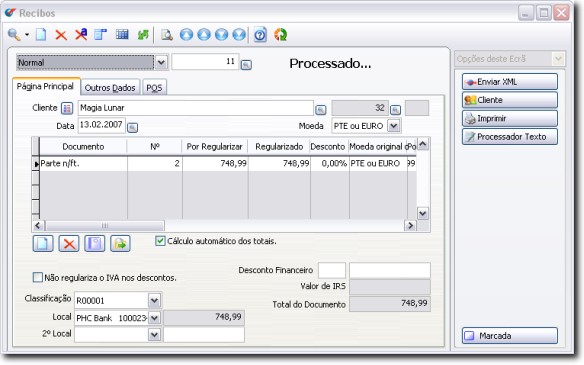Screen dimensions: 584x365
Task: Click the Desconto Financeiro percentage field
Action: tap(332, 270)
